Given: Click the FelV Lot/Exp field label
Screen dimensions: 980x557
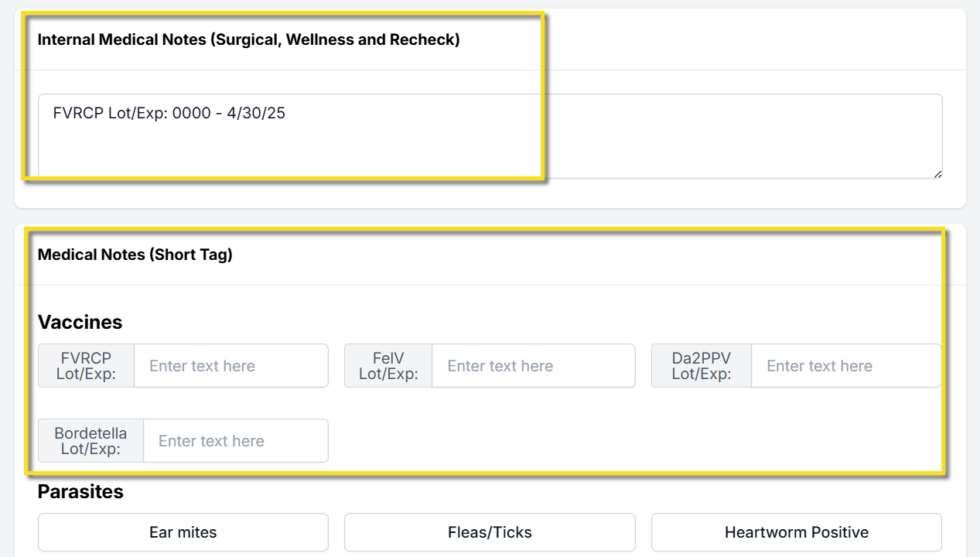Looking at the screenshot, I should (x=388, y=366).
